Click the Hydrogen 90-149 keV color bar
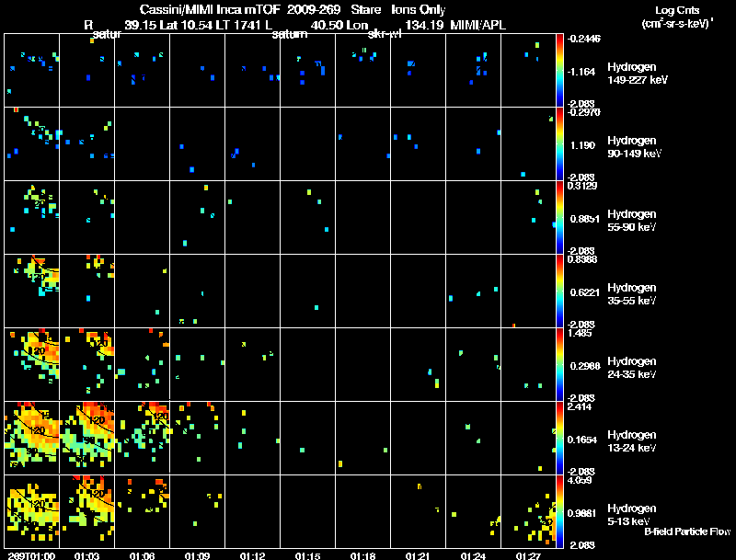 (x=559, y=144)
